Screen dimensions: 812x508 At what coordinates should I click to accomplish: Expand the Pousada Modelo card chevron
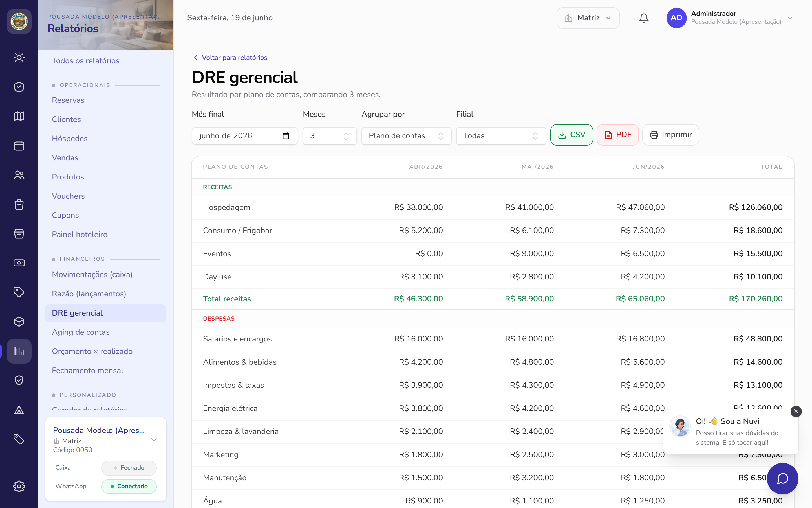(154, 440)
